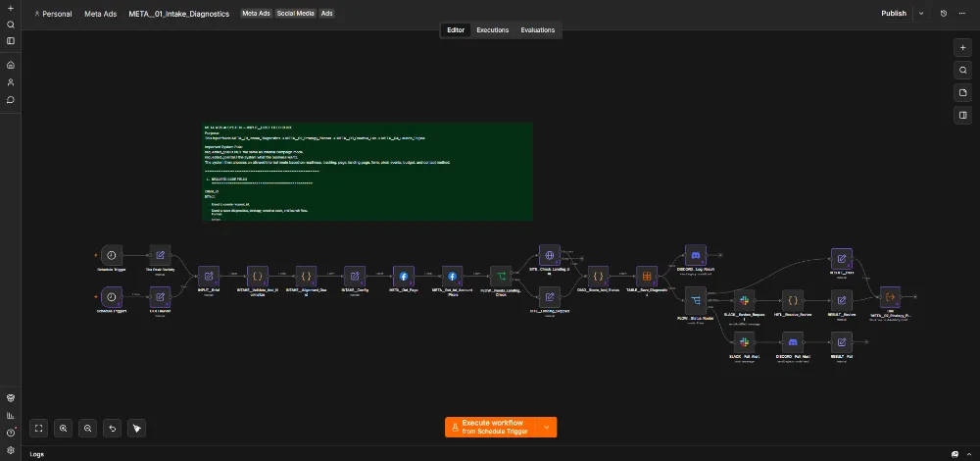Click the Social Media tag
Image resolution: width=980 pixels, height=461 pixels.
(x=296, y=13)
